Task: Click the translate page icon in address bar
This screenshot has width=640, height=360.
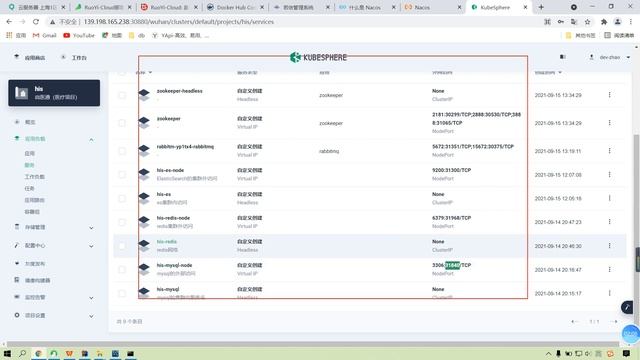Action: [x=574, y=22]
